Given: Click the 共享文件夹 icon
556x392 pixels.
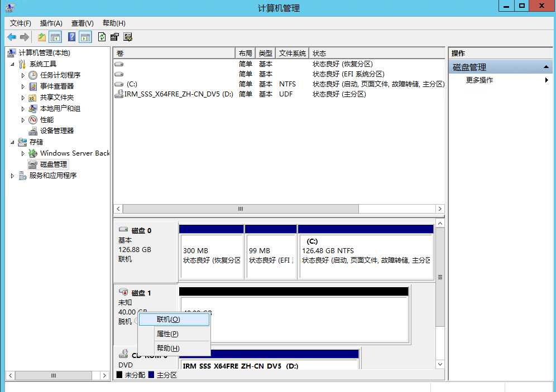Looking at the screenshot, I should [32, 98].
